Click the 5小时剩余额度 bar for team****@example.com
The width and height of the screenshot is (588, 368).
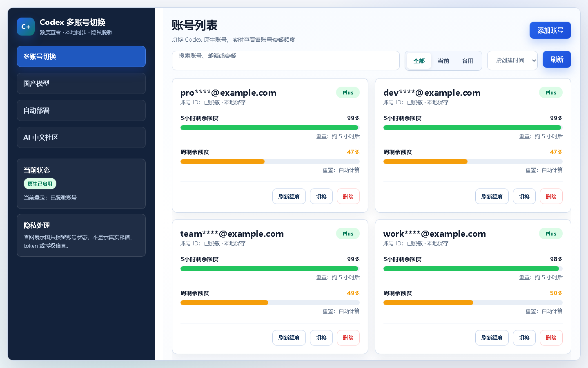point(270,269)
